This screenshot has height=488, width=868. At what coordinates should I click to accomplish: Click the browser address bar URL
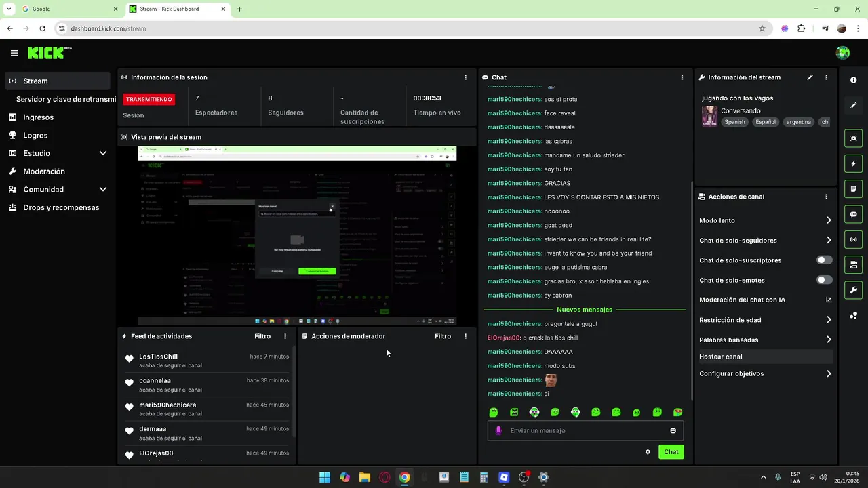pyautogui.click(x=108, y=28)
